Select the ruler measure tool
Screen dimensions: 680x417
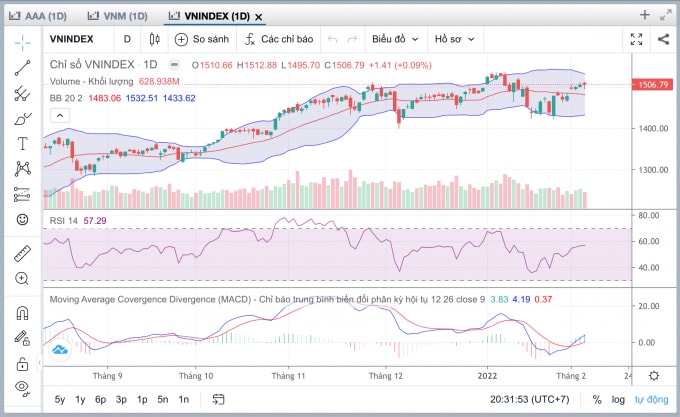pyautogui.click(x=23, y=254)
